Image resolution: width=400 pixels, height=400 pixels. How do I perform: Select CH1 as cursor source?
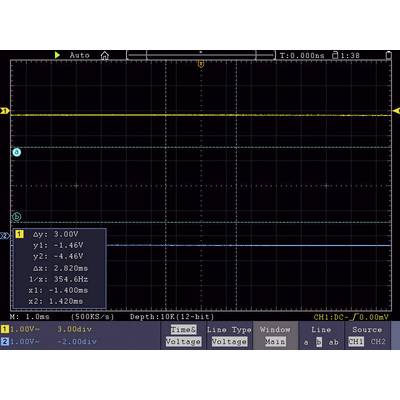pos(356,342)
